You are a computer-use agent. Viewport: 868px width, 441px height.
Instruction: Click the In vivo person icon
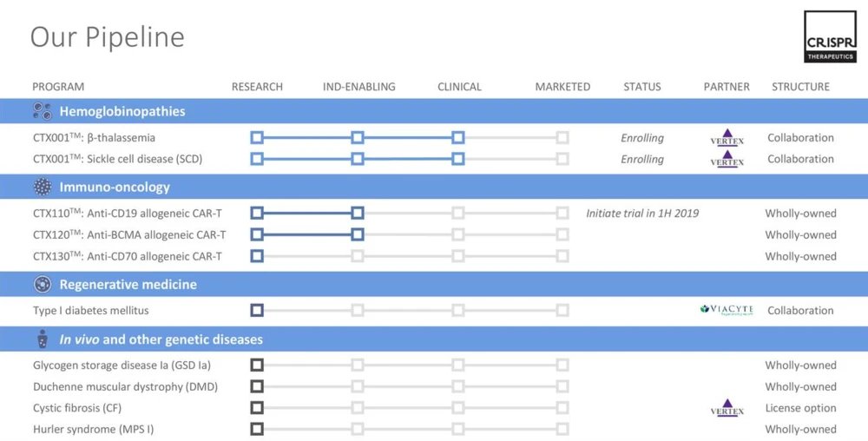(42, 339)
